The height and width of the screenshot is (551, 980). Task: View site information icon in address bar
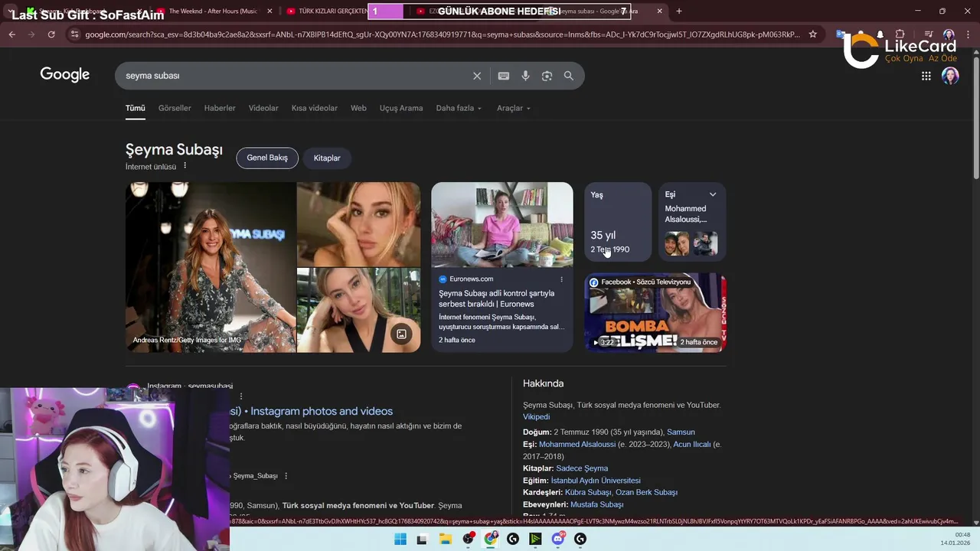tap(73, 34)
